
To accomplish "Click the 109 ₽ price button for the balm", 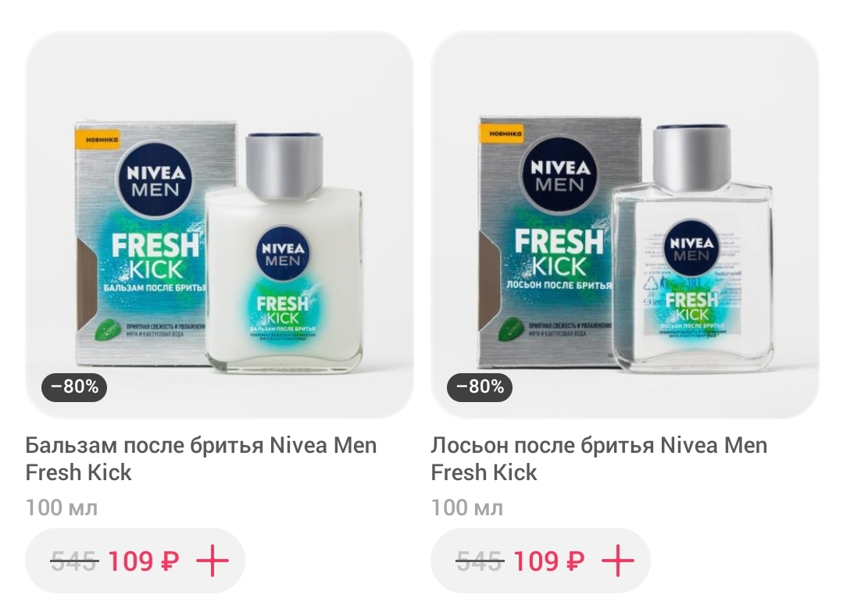I will (x=135, y=561).
